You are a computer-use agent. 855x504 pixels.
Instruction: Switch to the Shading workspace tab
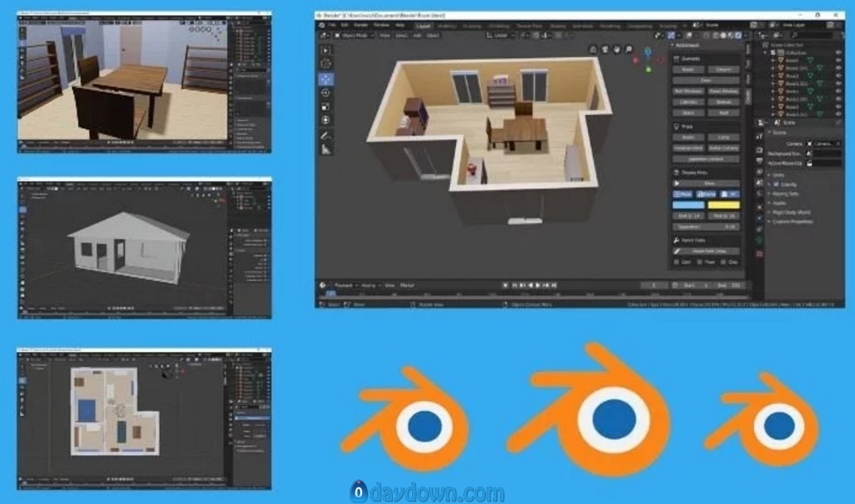[558, 25]
